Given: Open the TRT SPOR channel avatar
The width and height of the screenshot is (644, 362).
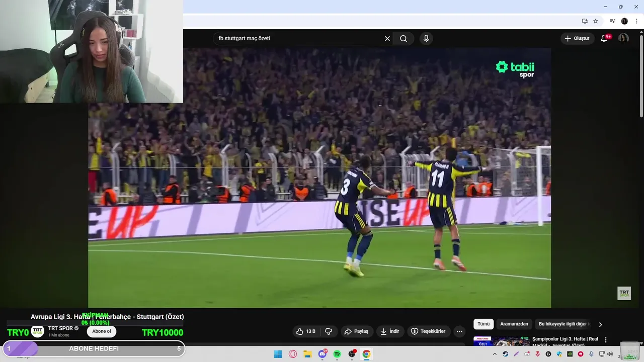Looking at the screenshot, I should pos(38,331).
